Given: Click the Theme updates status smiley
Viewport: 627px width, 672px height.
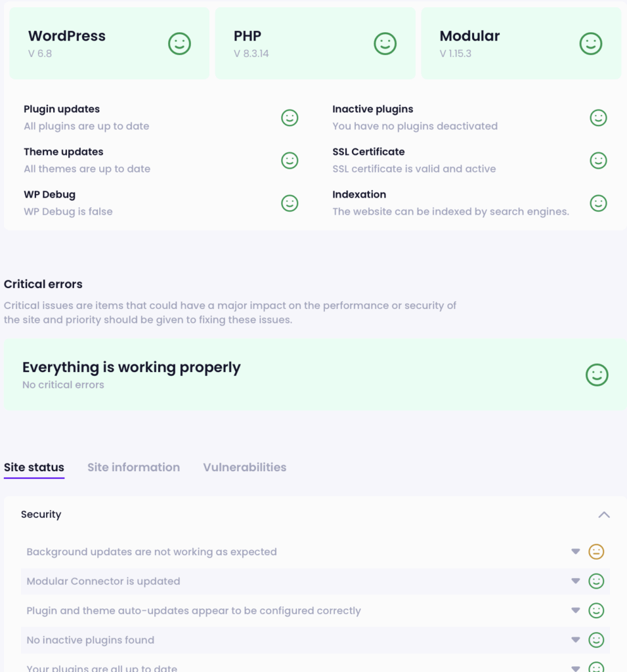Looking at the screenshot, I should (x=290, y=161).
